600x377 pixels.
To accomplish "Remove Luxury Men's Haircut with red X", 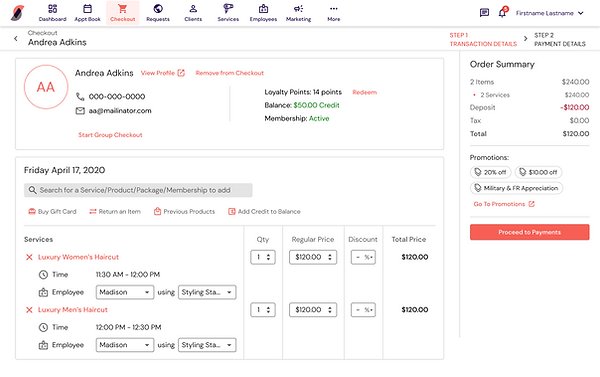I will click(29, 310).
